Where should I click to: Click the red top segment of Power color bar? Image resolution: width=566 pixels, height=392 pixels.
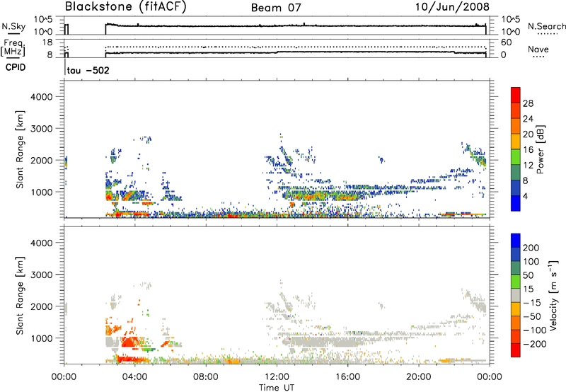[516, 96]
